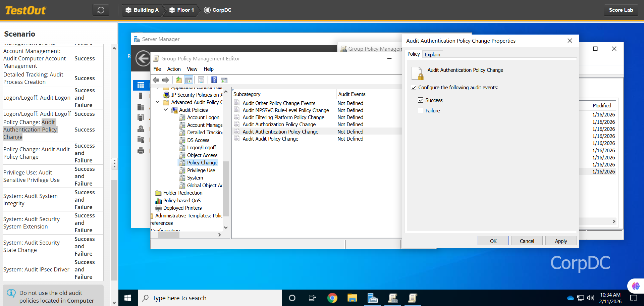Select the Privilege Use tree item
The width and height of the screenshot is (644, 306).
click(201, 170)
